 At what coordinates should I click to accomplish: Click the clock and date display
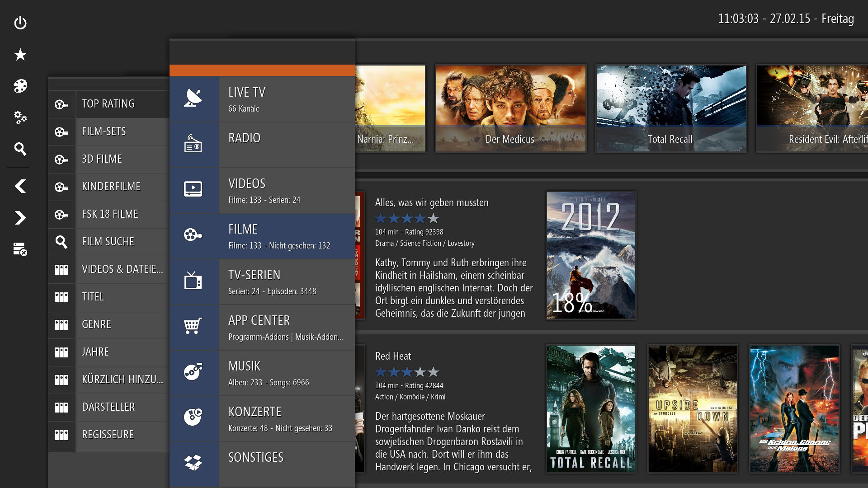pyautogui.click(x=786, y=19)
